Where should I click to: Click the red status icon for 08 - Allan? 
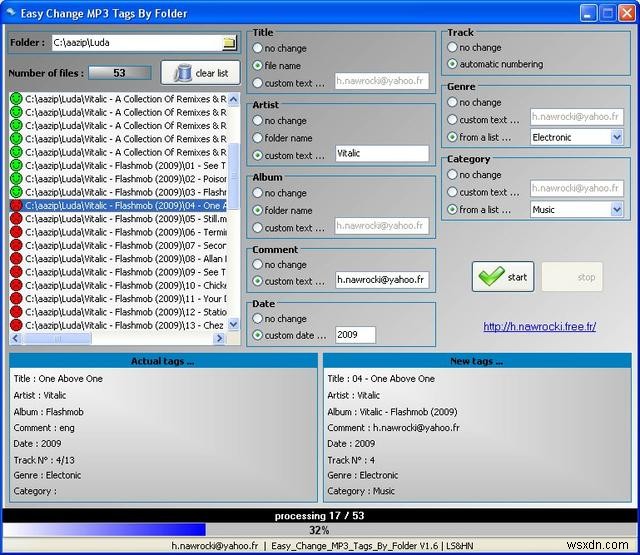(16, 259)
